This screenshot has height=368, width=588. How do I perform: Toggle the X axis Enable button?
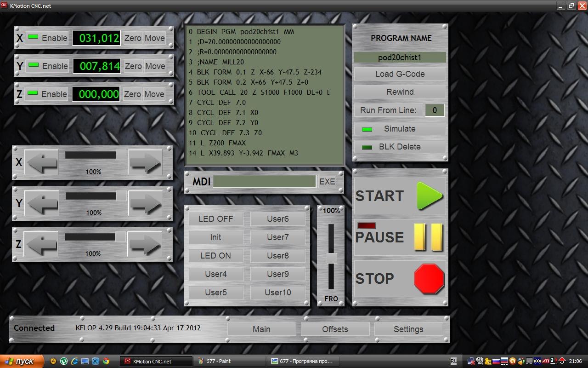[47, 38]
